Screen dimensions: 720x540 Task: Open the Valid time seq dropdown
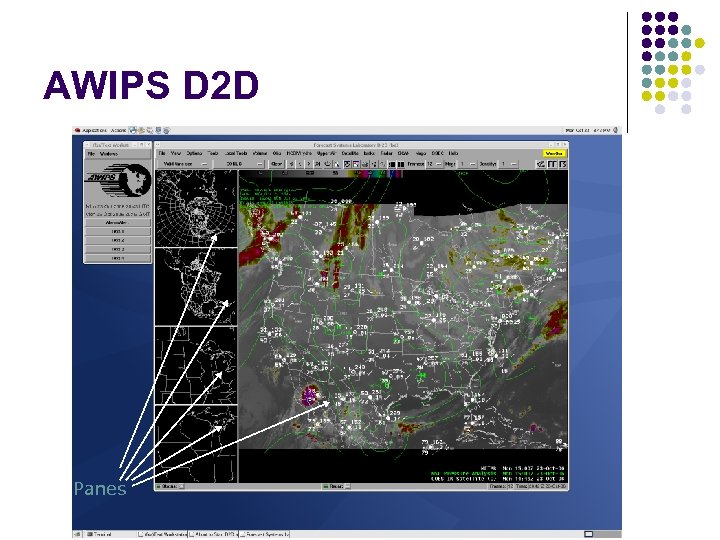(183, 164)
